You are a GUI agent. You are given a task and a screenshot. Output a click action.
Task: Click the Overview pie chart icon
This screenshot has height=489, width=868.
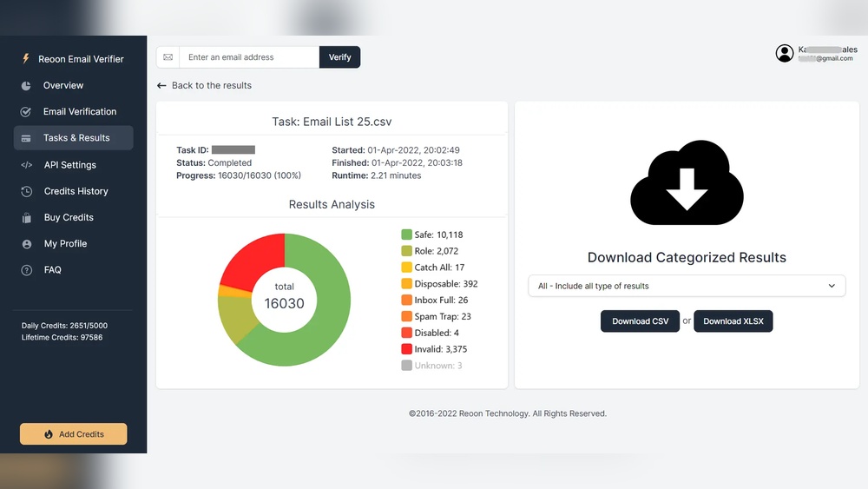point(26,86)
